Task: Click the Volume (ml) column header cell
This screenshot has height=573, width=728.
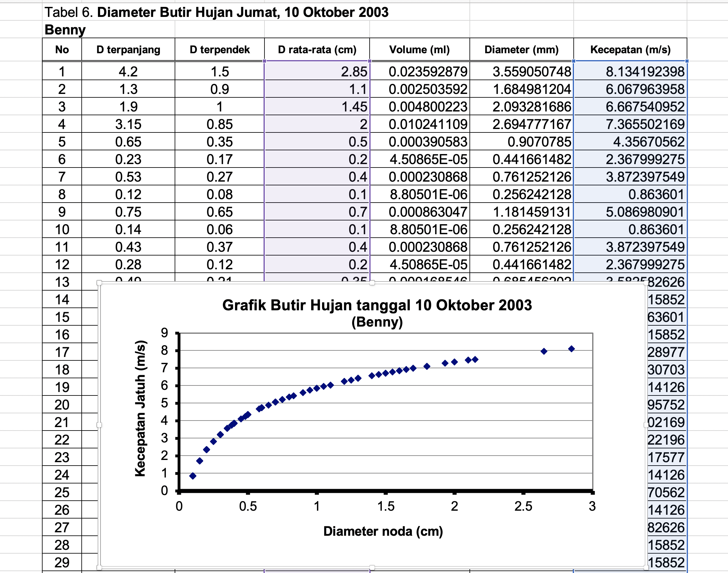Action: pos(419,50)
